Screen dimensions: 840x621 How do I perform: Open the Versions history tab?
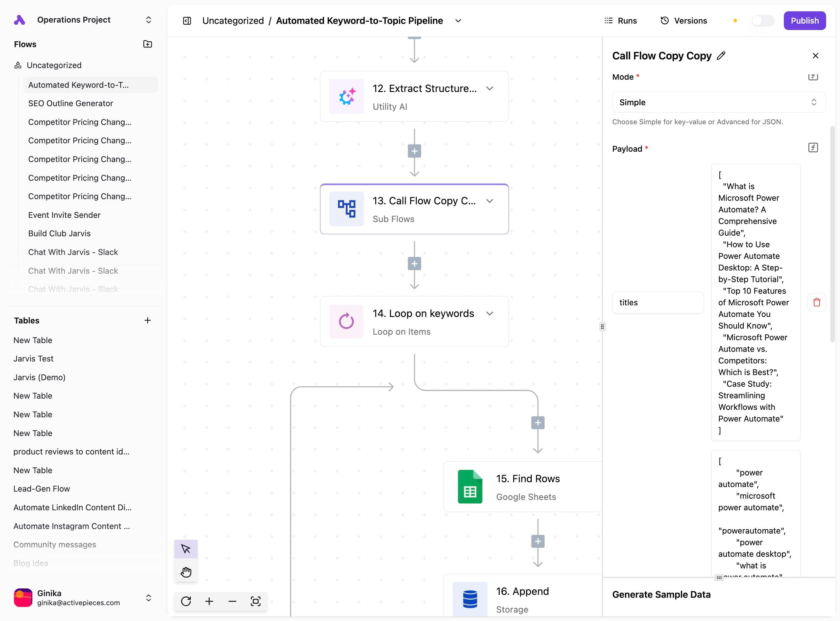point(684,21)
